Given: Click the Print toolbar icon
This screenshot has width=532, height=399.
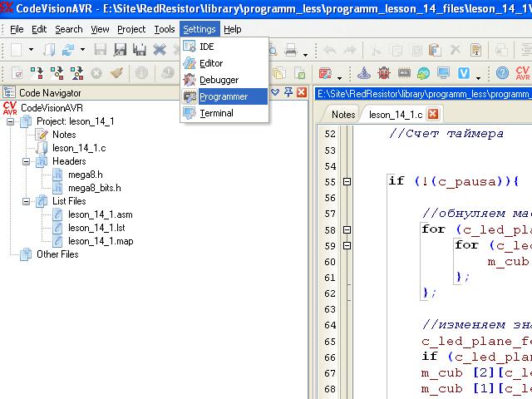Looking at the screenshot, I should pos(291,50).
